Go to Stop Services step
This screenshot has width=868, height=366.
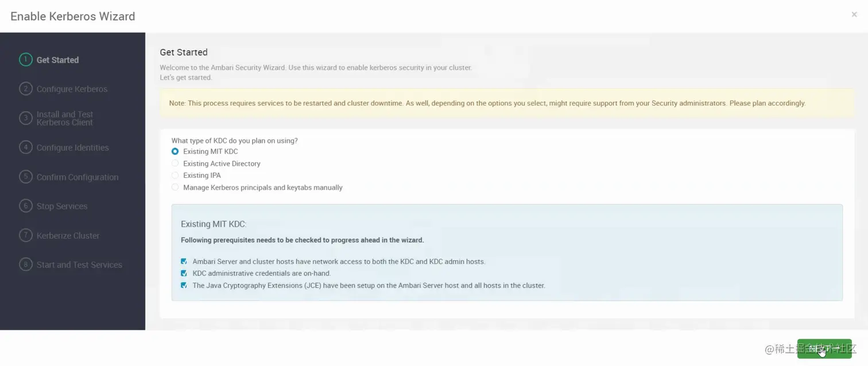click(62, 206)
